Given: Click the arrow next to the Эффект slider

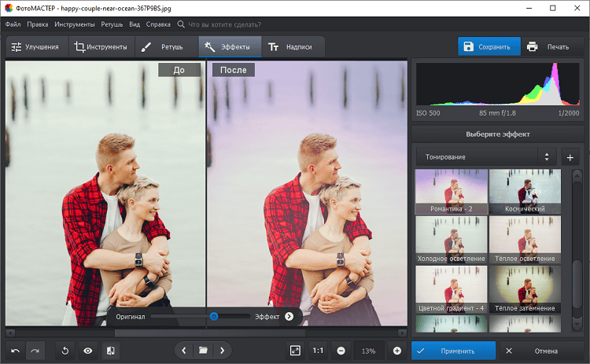Looking at the screenshot, I should tap(289, 316).
